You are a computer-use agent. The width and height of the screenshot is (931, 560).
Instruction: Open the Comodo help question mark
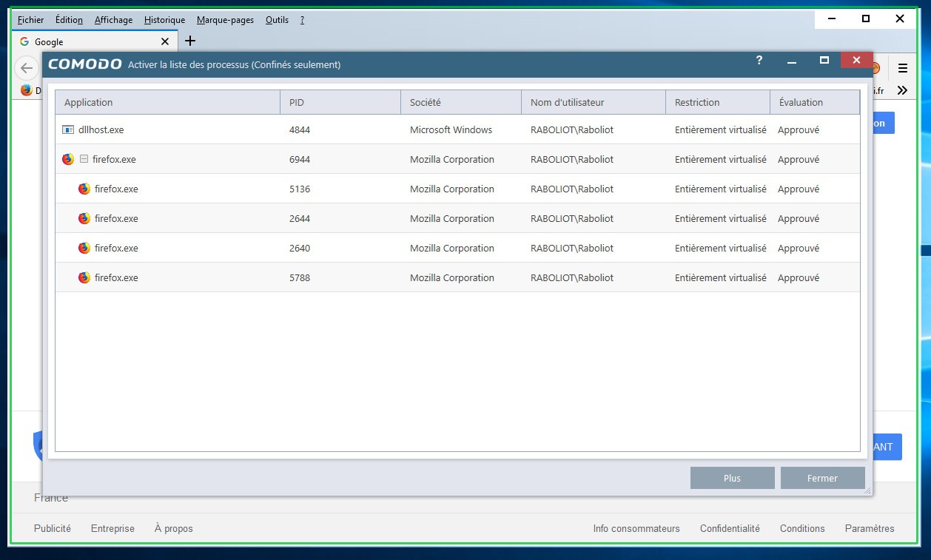point(759,61)
